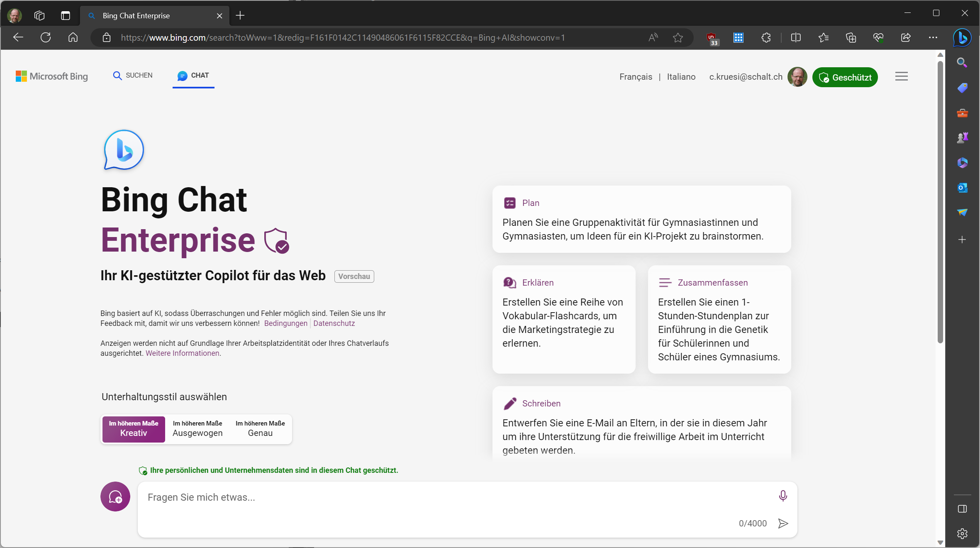Open the Datenschutz link
980x548 pixels.
tap(334, 323)
